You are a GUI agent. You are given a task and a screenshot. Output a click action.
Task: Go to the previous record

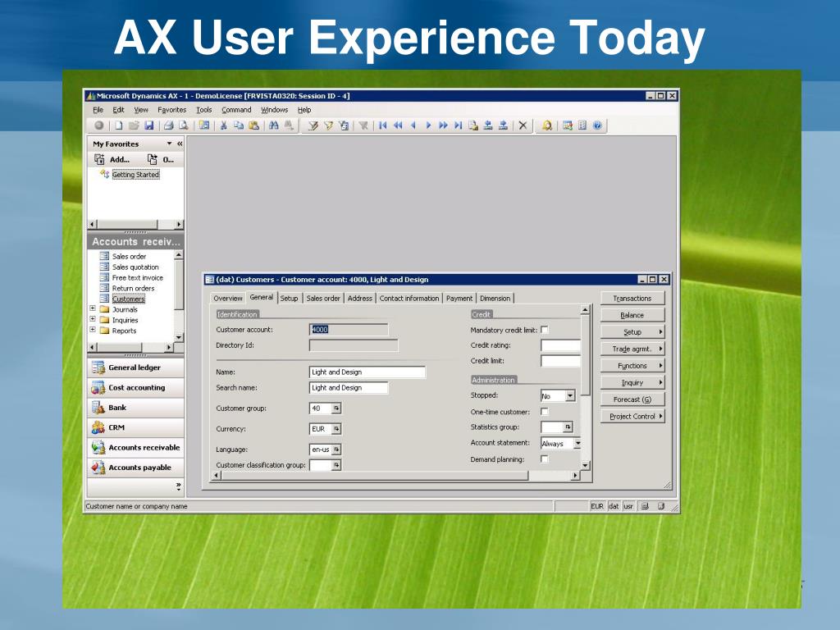[x=413, y=126]
